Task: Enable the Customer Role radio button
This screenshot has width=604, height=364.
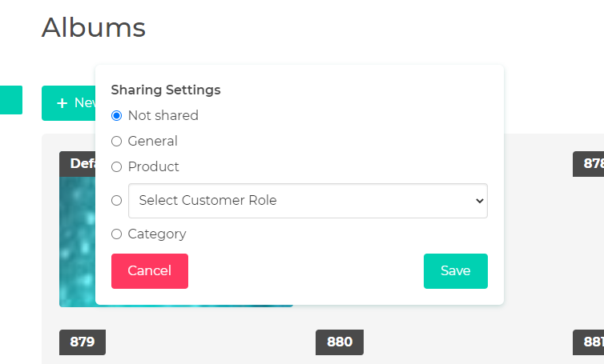Action: click(x=116, y=201)
